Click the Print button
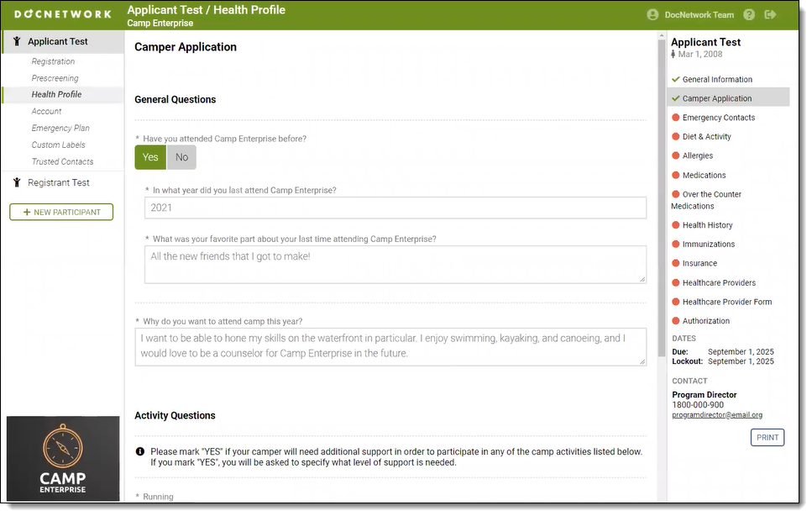This screenshot has width=812, height=516. pyautogui.click(x=767, y=438)
